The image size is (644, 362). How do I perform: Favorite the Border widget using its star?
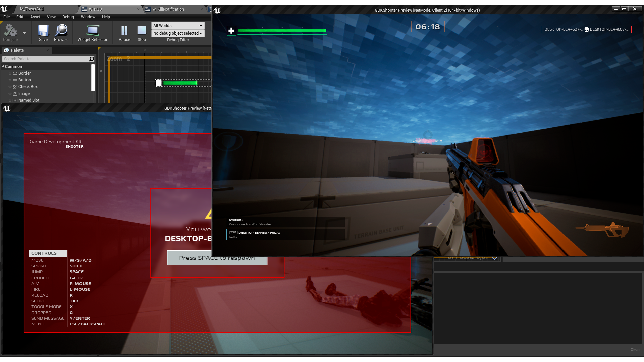tap(10, 73)
